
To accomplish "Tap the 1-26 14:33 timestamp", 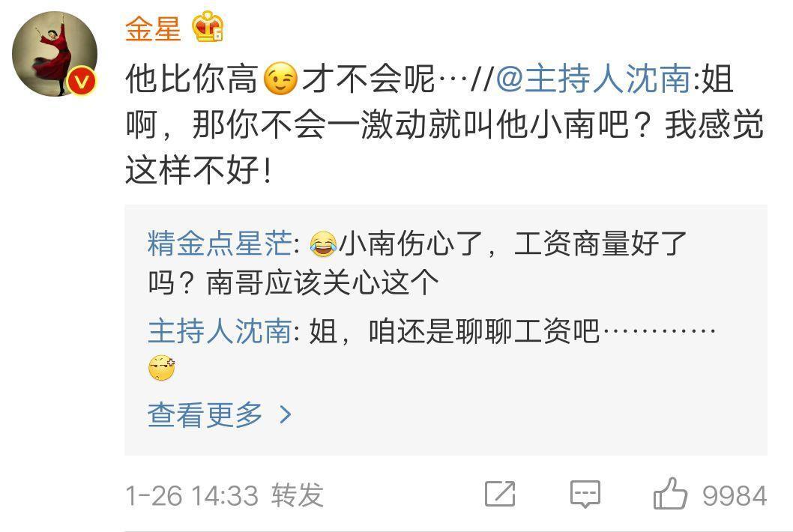I will pos(192,495).
